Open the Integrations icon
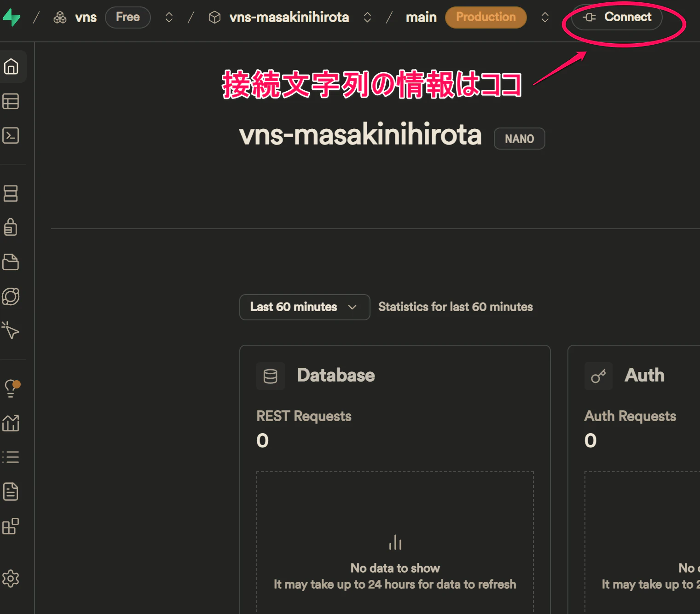700x614 pixels. [x=11, y=526]
